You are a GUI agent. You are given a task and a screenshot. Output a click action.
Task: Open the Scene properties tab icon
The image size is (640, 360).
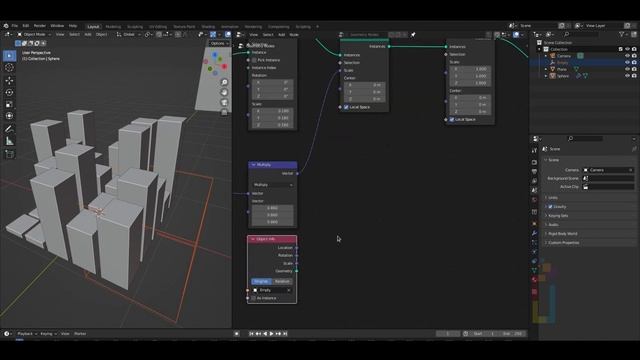coord(534,190)
